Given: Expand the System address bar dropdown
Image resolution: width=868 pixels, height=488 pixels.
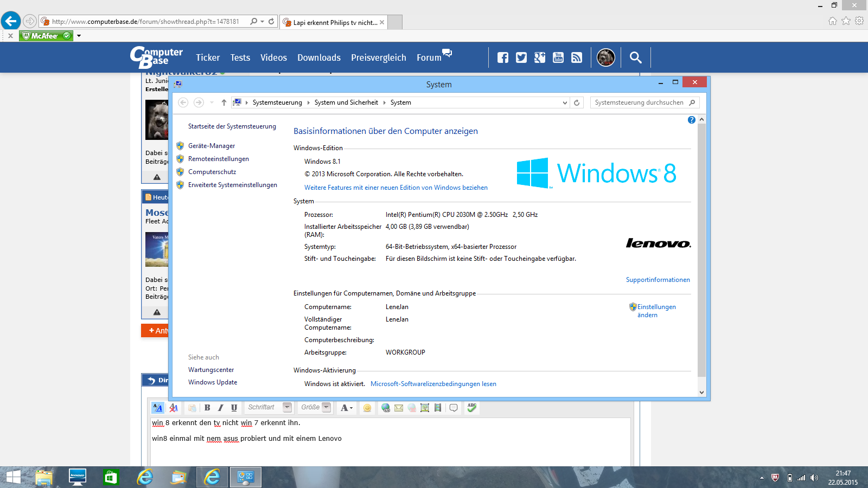Looking at the screenshot, I should pos(565,102).
